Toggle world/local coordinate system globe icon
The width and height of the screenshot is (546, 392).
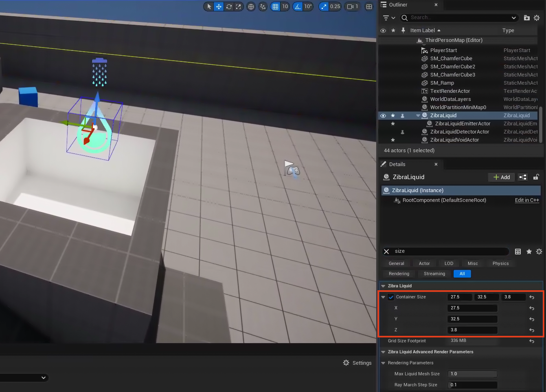251,7
